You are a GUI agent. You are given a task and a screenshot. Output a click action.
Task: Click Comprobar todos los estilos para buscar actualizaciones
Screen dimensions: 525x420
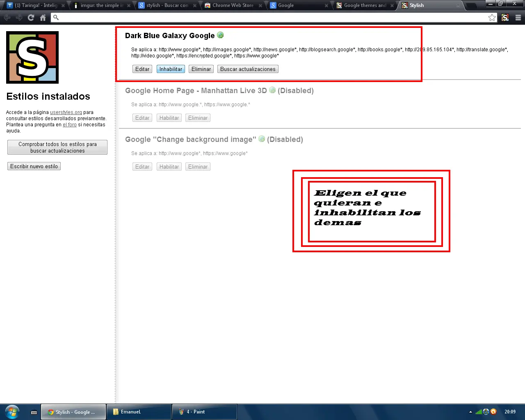(x=57, y=147)
